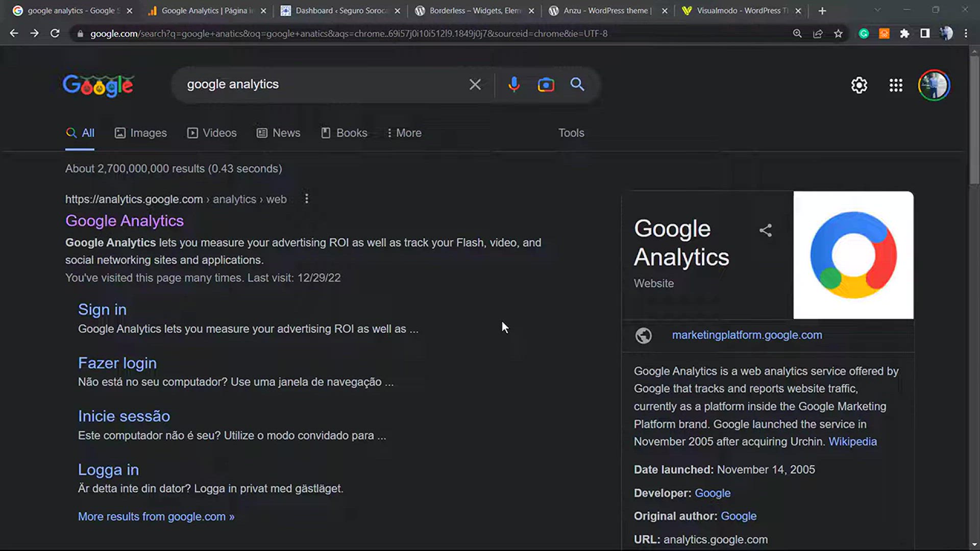
Task: Visit marketingplatform.google.com link
Action: [x=747, y=335]
